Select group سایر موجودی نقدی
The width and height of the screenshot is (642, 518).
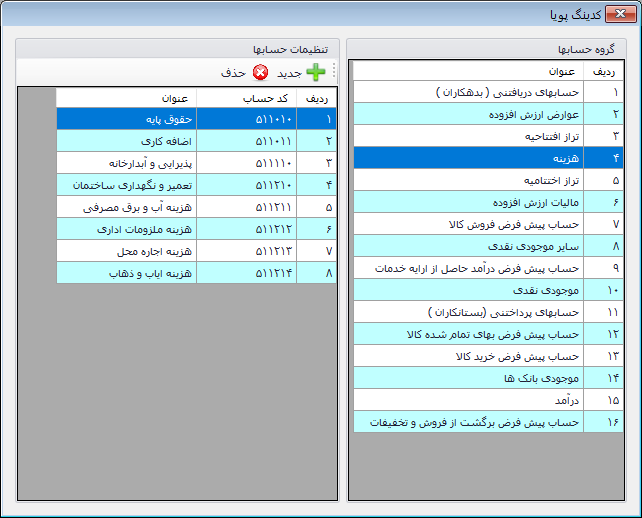coord(488,247)
